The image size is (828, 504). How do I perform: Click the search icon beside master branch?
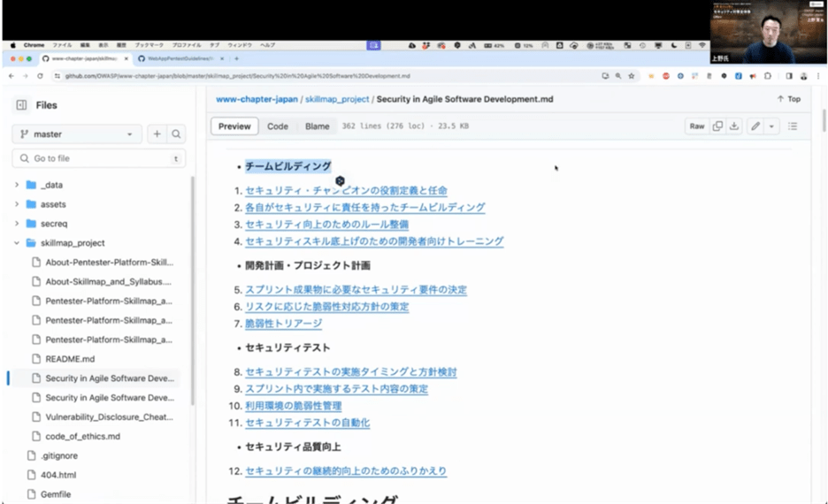pos(176,134)
